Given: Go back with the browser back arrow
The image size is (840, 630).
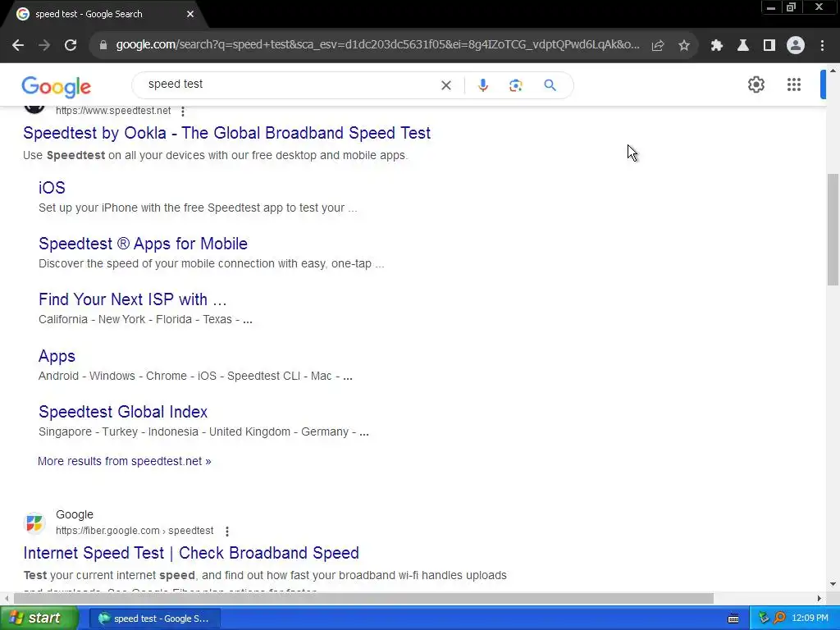Looking at the screenshot, I should pyautogui.click(x=18, y=45).
